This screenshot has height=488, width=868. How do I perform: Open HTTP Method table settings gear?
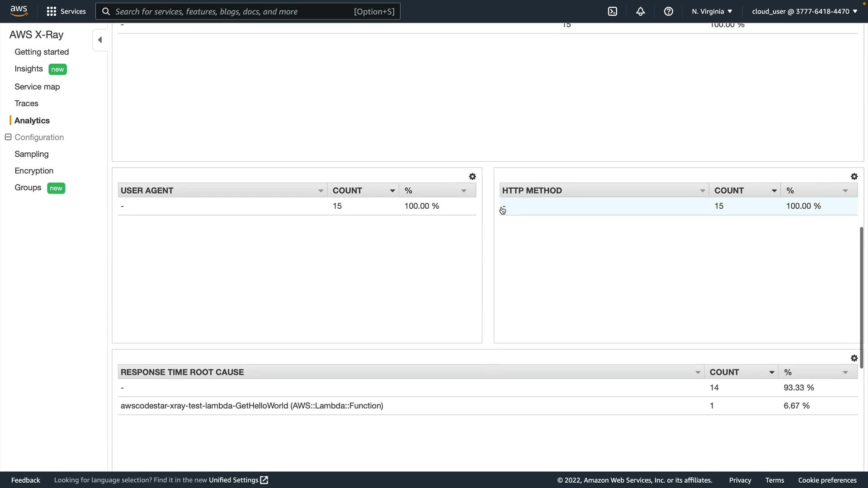[x=854, y=177]
